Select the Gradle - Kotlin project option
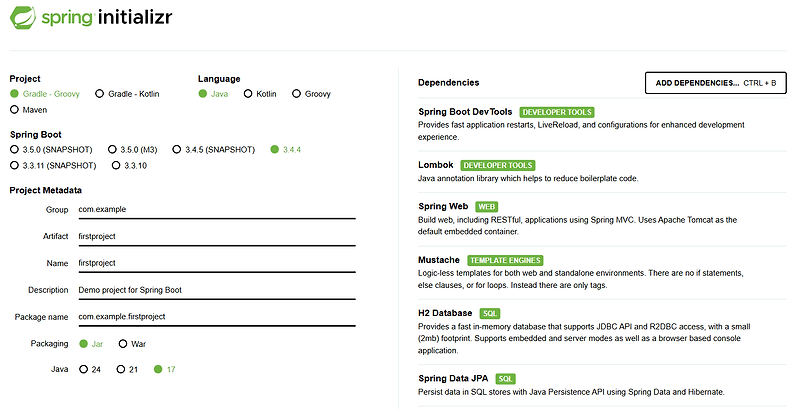This screenshot has height=409, width=800. coord(100,94)
